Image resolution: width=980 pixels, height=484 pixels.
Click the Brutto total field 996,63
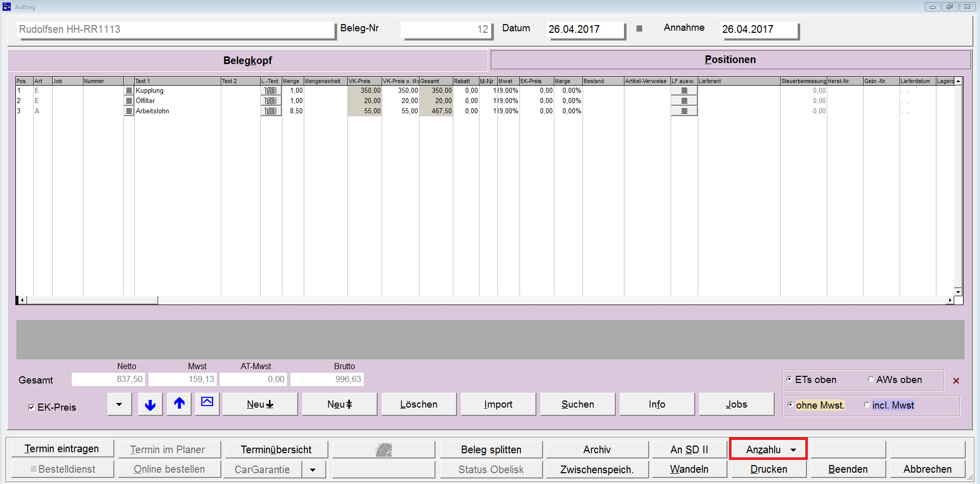click(x=327, y=379)
